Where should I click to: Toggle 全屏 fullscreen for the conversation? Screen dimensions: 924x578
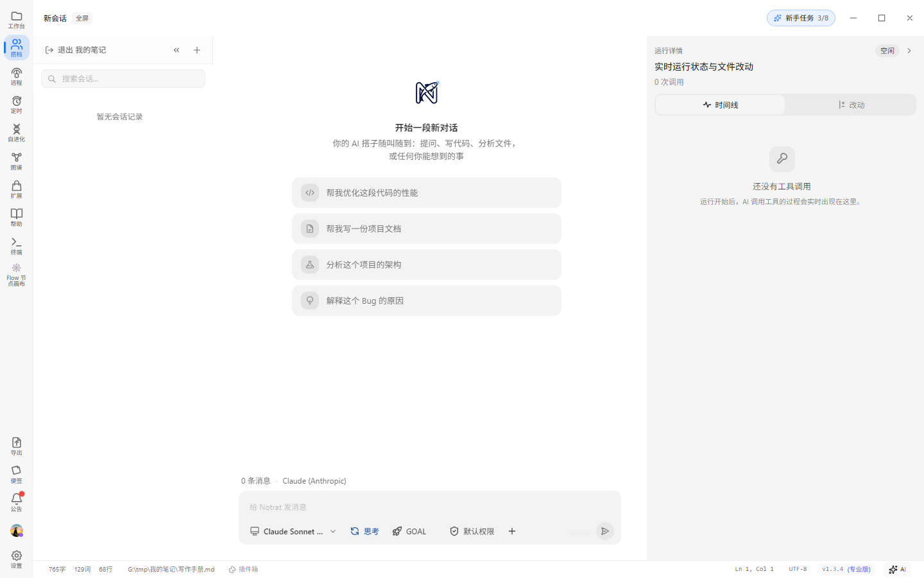[x=82, y=18]
